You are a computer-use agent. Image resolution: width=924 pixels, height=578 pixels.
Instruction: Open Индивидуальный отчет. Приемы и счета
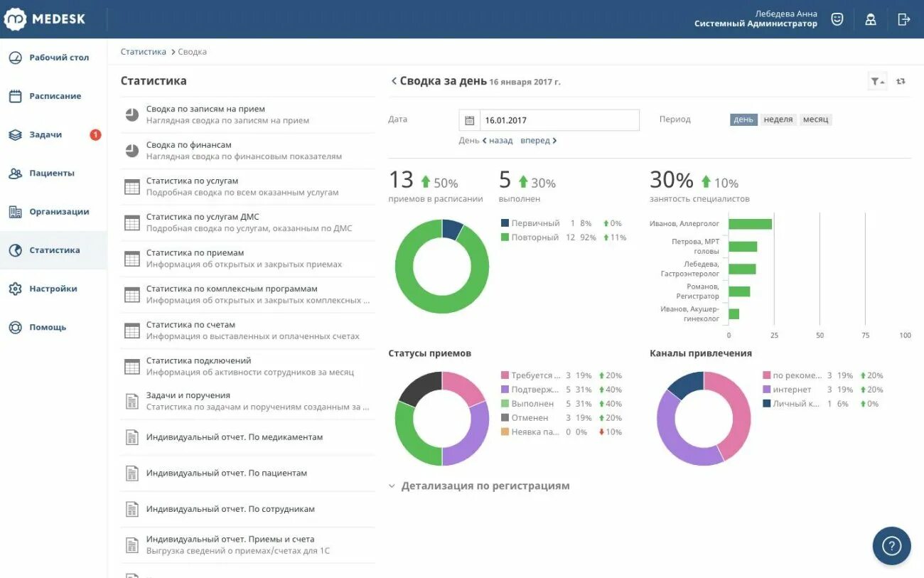[247, 545]
